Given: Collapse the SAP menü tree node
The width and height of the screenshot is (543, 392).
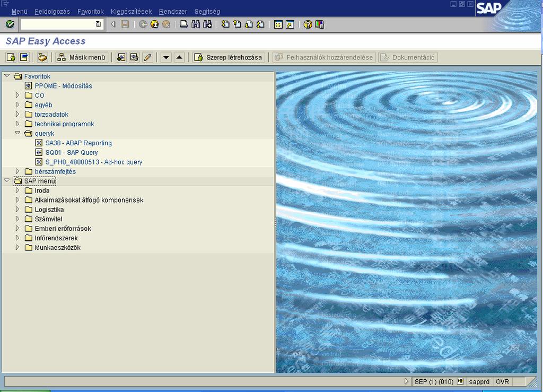Looking at the screenshot, I should click(7, 180).
